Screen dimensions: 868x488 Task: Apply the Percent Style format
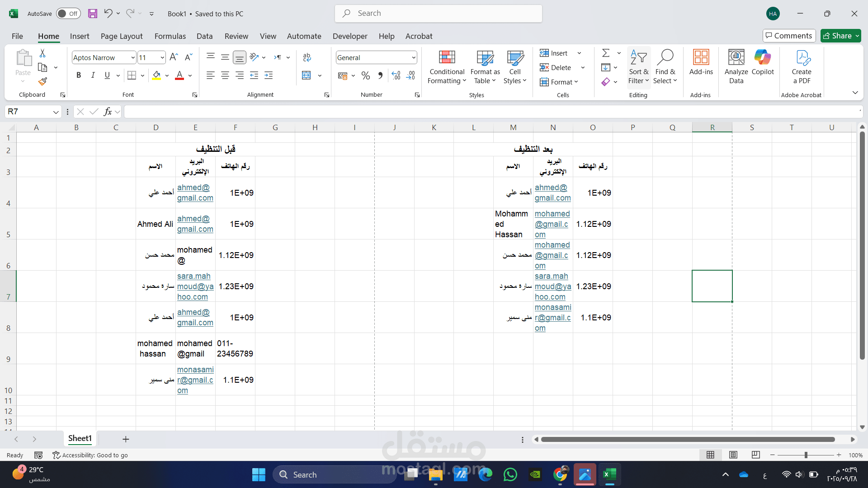(365, 75)
